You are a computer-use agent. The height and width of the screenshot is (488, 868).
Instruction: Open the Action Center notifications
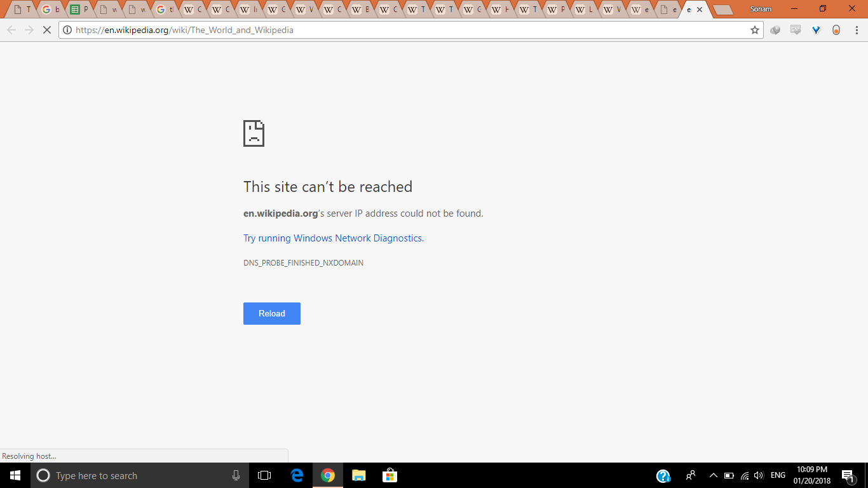(848, 475)
